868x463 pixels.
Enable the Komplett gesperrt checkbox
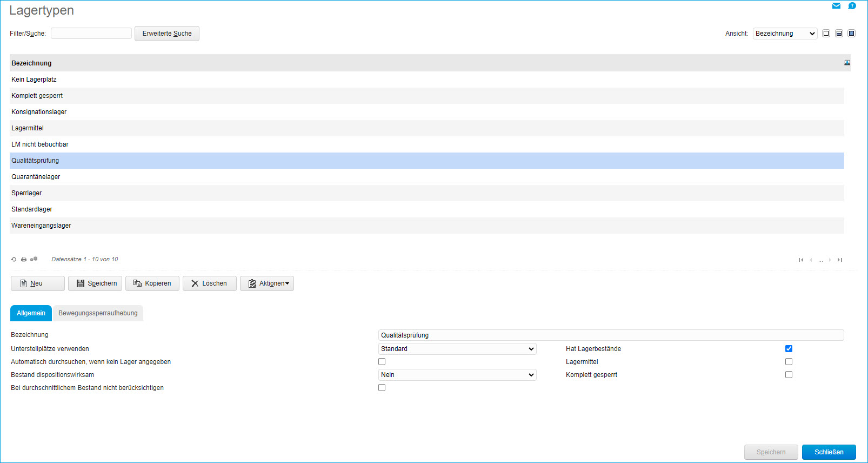click(x=789, y=375)
